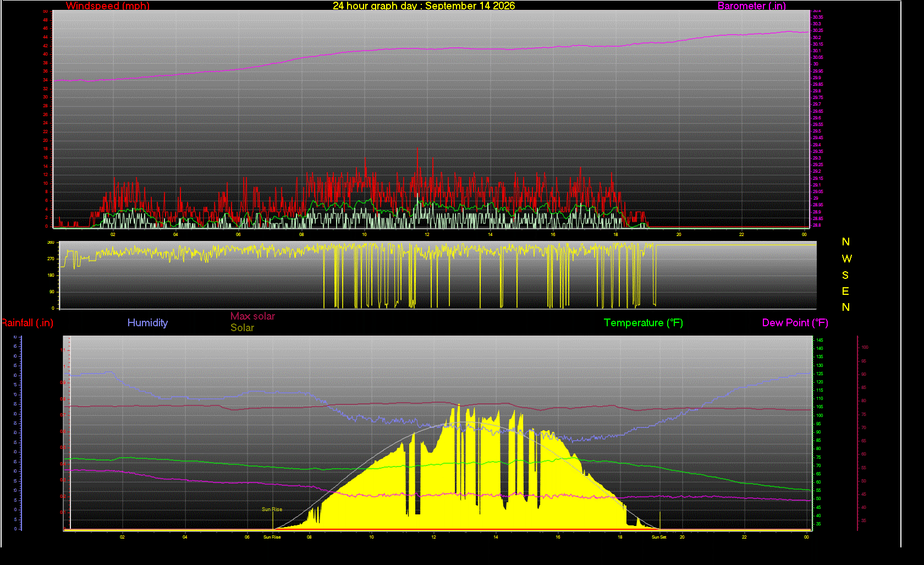Click hour "22" on the wind graph axis
The image size is (924, 565).
tap(741, 234)
